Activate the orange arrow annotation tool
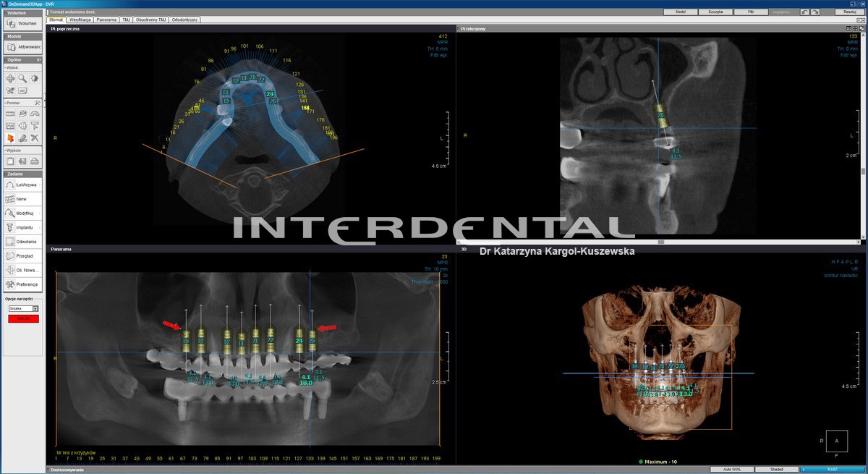The height and width of the screenshot is (474, 868). [x=10, y=137]
